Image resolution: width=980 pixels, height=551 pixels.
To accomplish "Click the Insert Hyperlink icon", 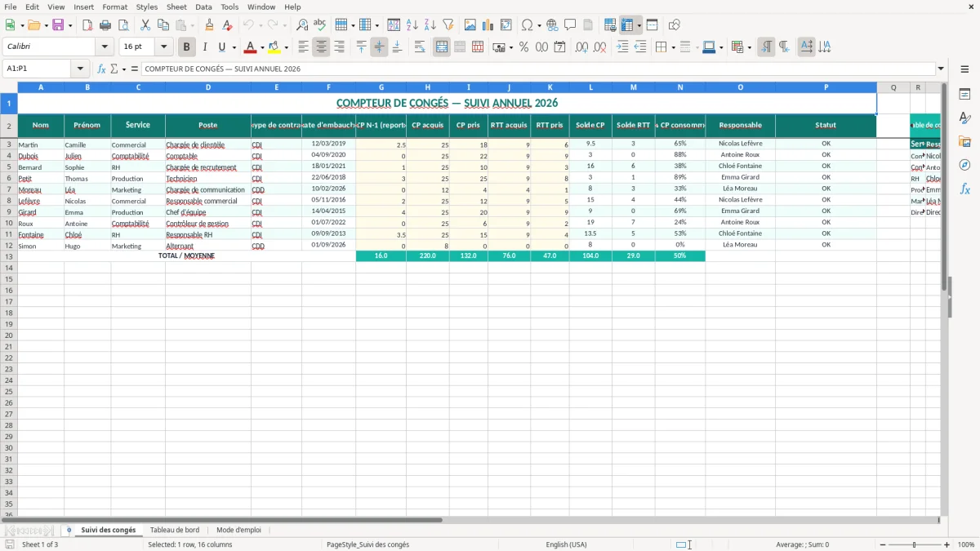I will coord(552,25).
